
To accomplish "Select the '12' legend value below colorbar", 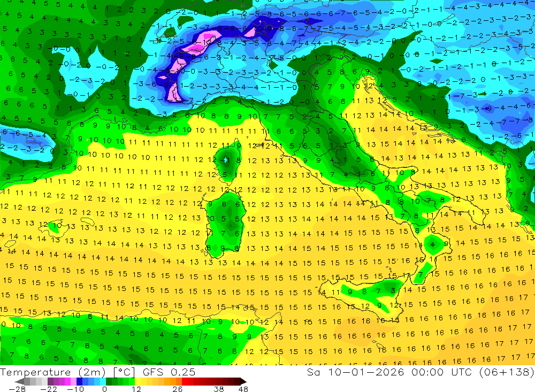I will point(136,389).
